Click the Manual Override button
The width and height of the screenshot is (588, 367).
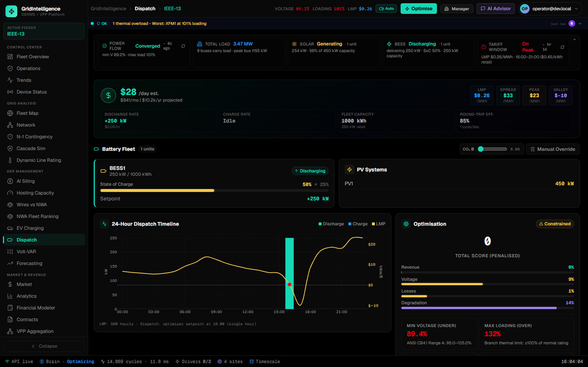[x=553, y=149]
